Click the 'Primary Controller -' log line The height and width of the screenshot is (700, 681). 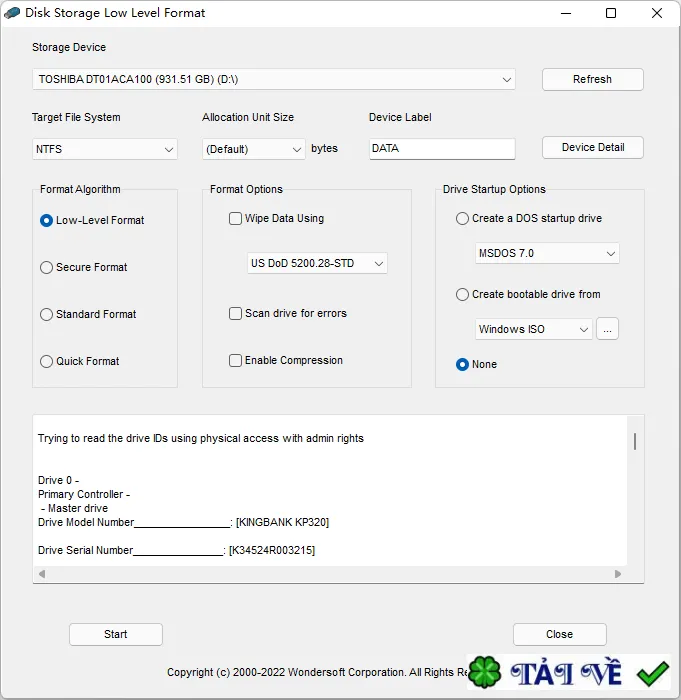click(x=84, y=494)
